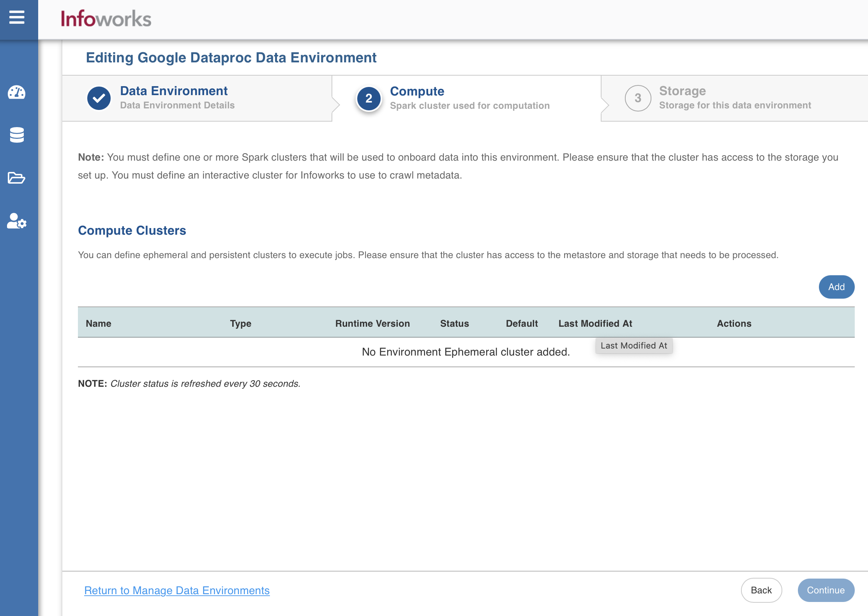
Task: Click 'Data Environment Details' subtitle
Action: [177, 105]
